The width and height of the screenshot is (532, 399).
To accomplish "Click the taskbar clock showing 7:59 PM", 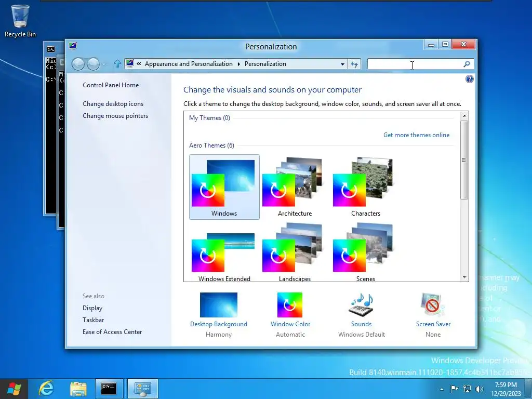I will click(506, 389).
